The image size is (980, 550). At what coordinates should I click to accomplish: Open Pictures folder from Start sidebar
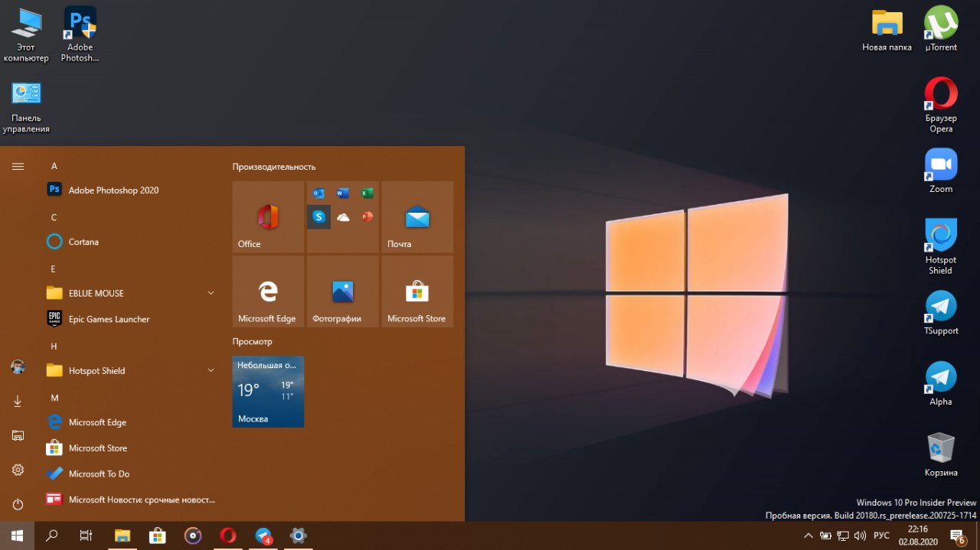coord(18,435)
